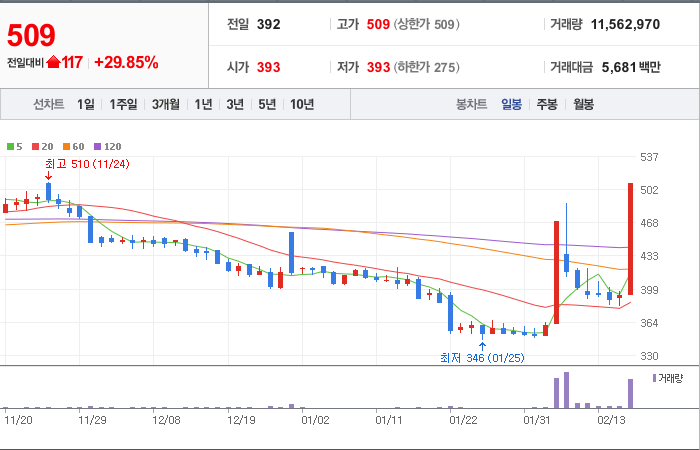Switch to the 월봉 candlestick chart

[583, 104]
